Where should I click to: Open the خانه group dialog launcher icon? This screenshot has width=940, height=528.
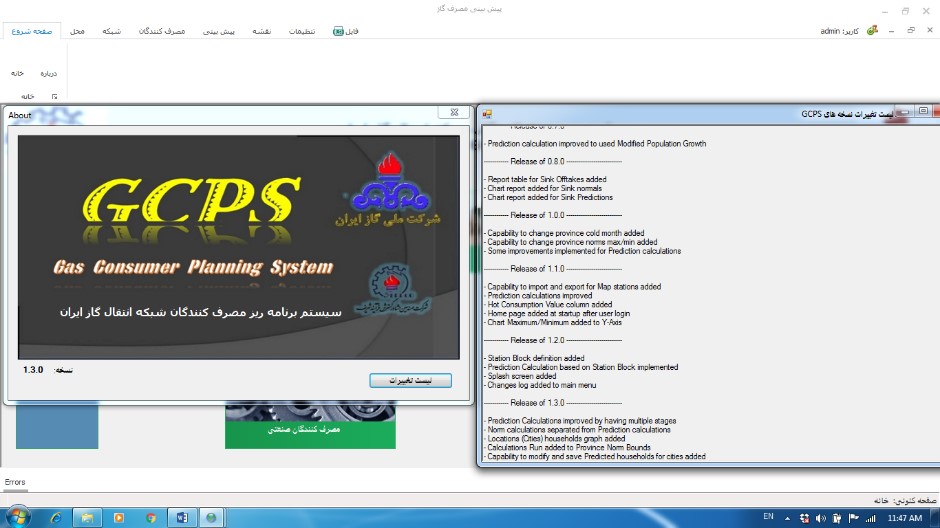(x=54, y=96)
